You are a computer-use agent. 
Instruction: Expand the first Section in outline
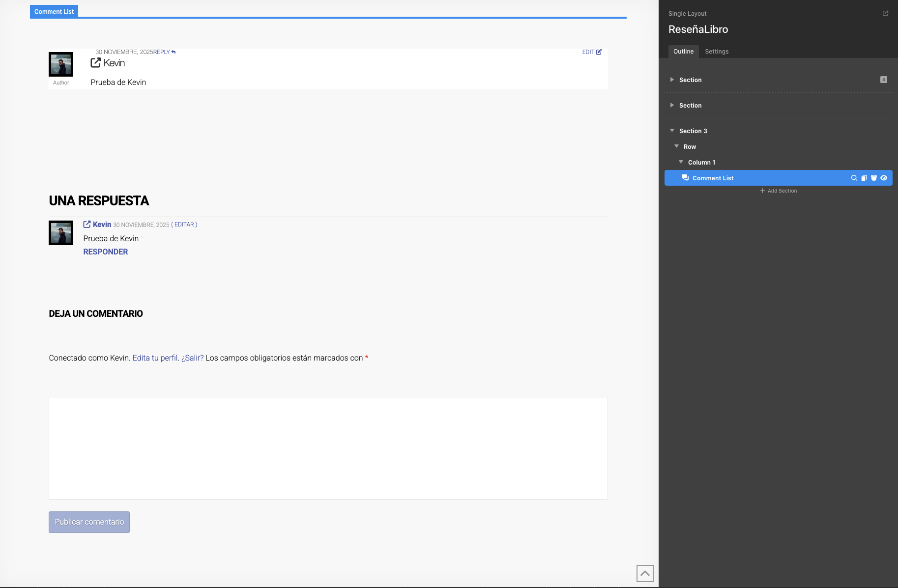click(x=672, y=80)
